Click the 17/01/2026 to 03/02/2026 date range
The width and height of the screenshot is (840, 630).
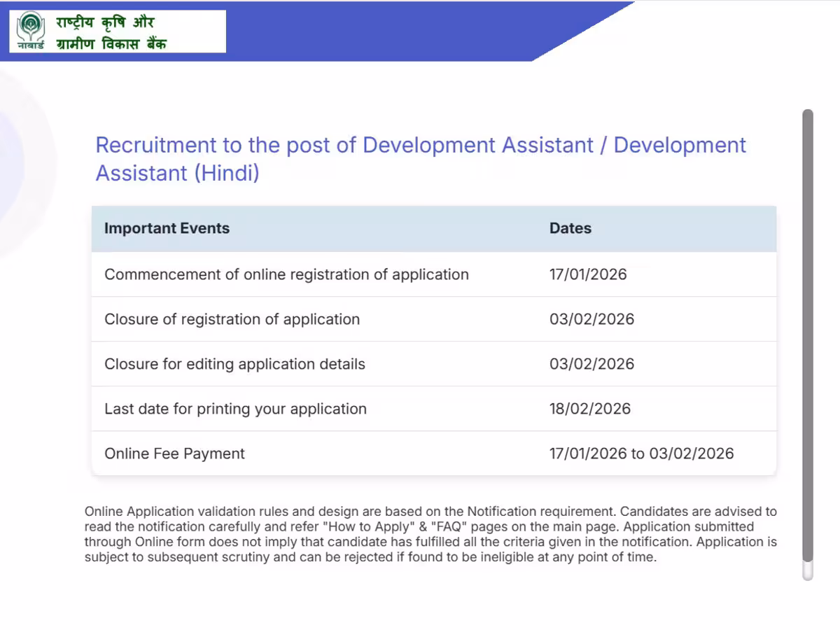[x=641, y=454]
